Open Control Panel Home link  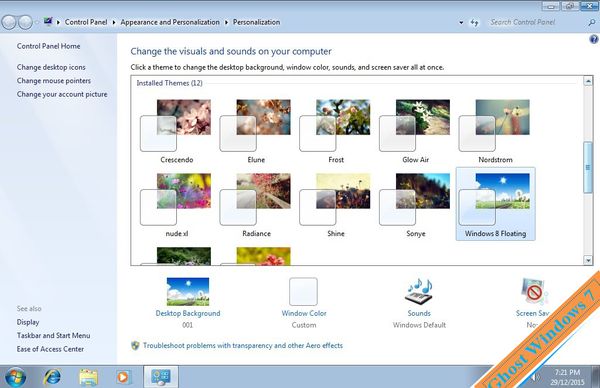tap(49, 46)
